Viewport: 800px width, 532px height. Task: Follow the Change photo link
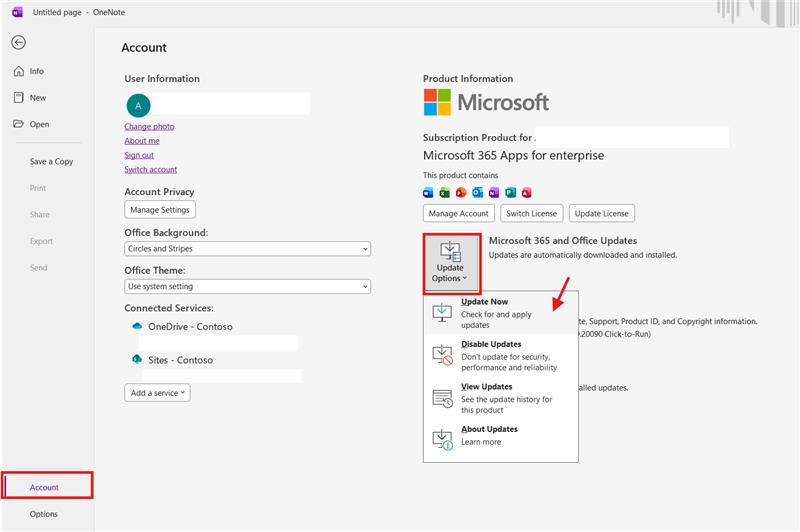point(149,126)
